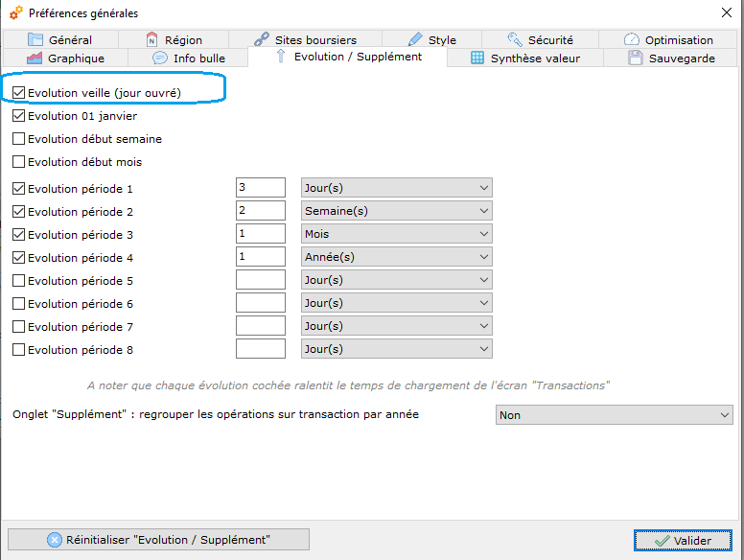Check Evolution période 7

tap(18, 327)
